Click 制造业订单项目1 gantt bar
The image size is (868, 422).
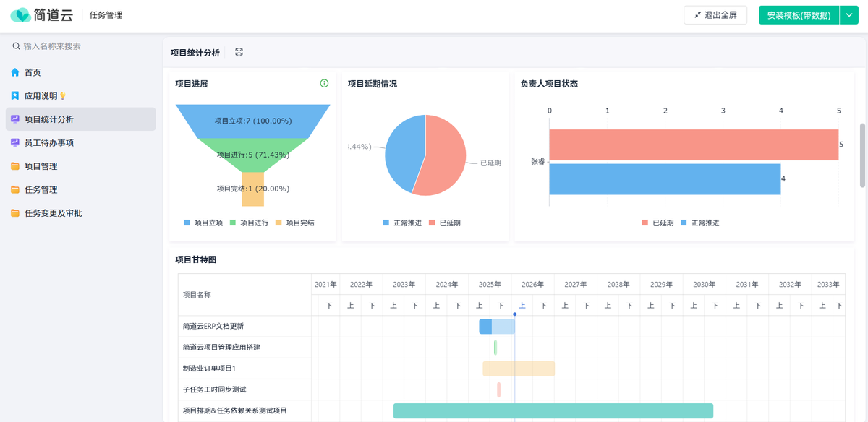[x=519, y=369]
